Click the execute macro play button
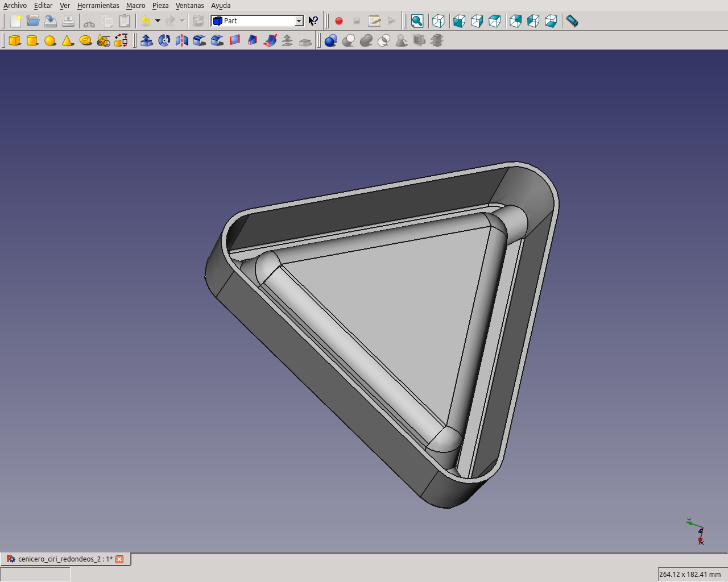This screenshot has width=728, height=582. click(392, 21)
